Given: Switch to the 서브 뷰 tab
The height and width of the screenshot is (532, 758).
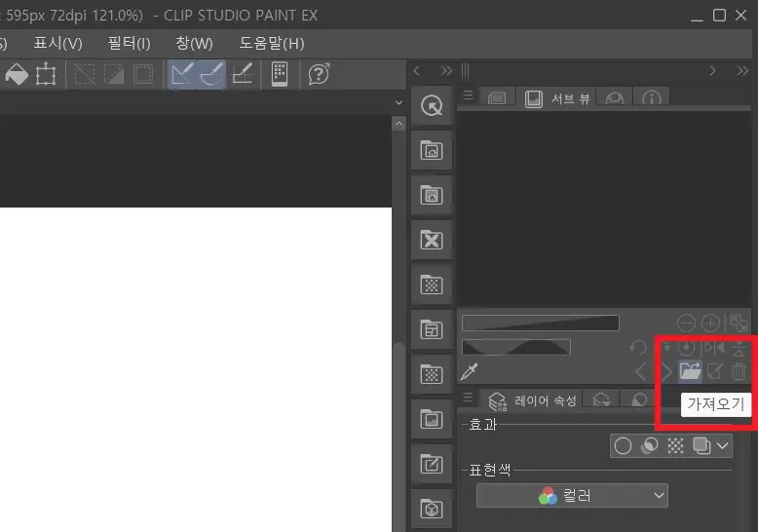Looking at the screenshot, I should click(556, 98).
